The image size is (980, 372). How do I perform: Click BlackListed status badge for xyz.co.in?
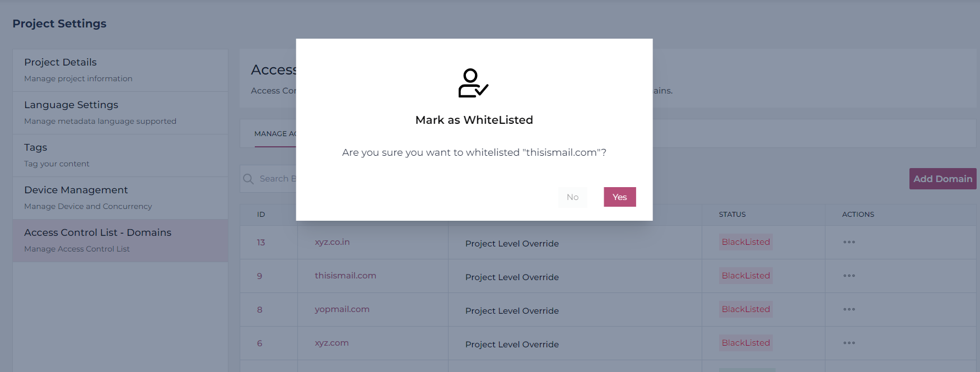click(x=745, y=242)
